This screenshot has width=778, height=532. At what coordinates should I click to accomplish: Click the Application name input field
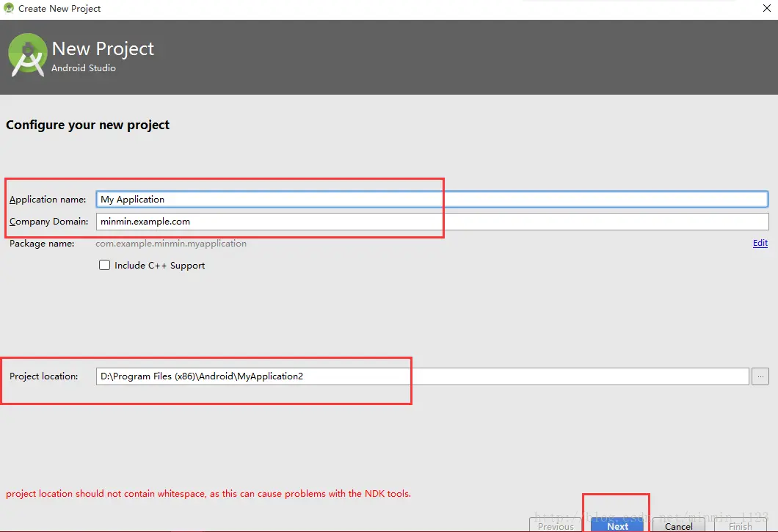432,199
